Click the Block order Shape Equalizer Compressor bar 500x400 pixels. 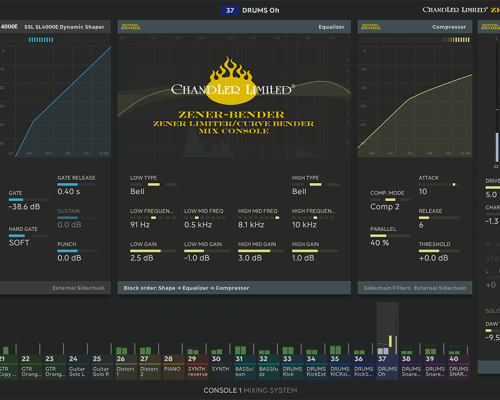click(234, 288)
